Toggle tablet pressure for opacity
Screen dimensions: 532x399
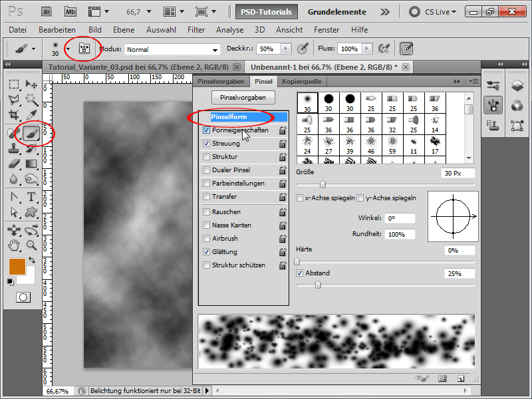pos(303,49)
